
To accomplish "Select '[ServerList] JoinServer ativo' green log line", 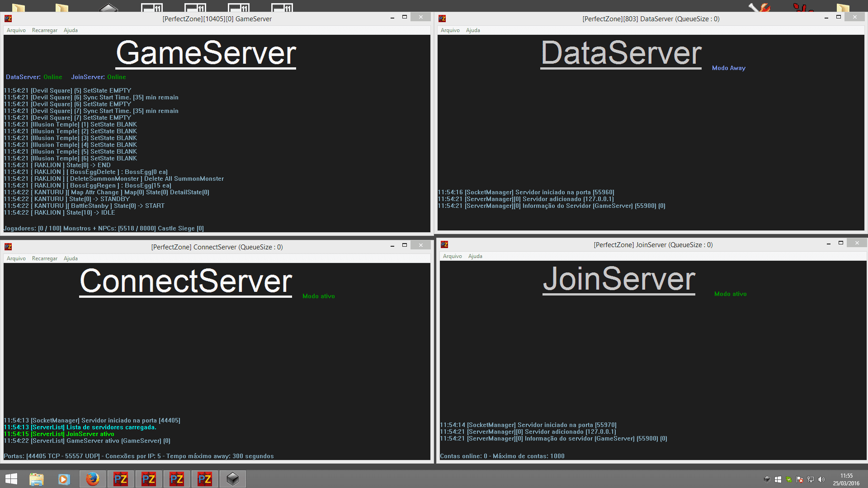I will 59,434.
